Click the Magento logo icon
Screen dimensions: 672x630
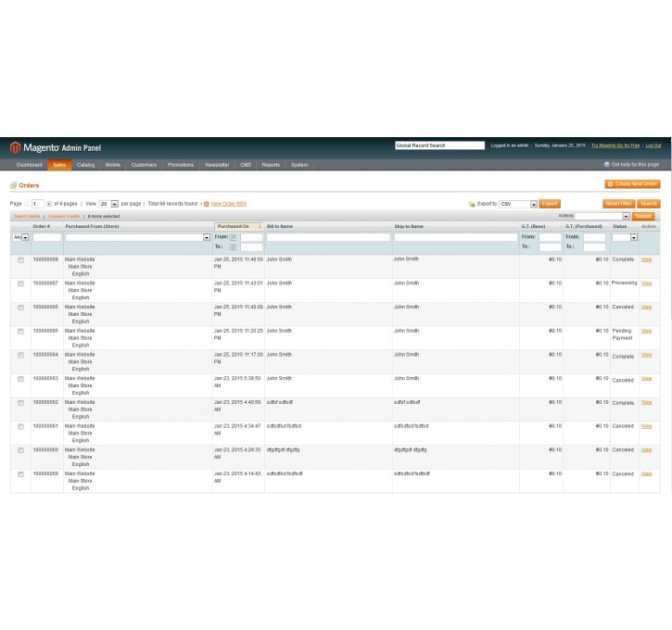15,147
